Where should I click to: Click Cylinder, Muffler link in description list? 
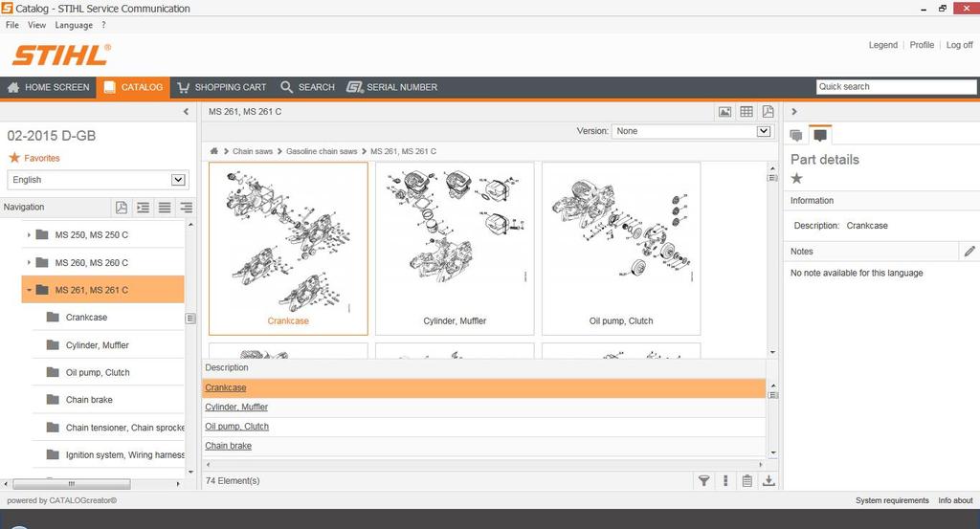pyautogui.click(x=236, y=408)
